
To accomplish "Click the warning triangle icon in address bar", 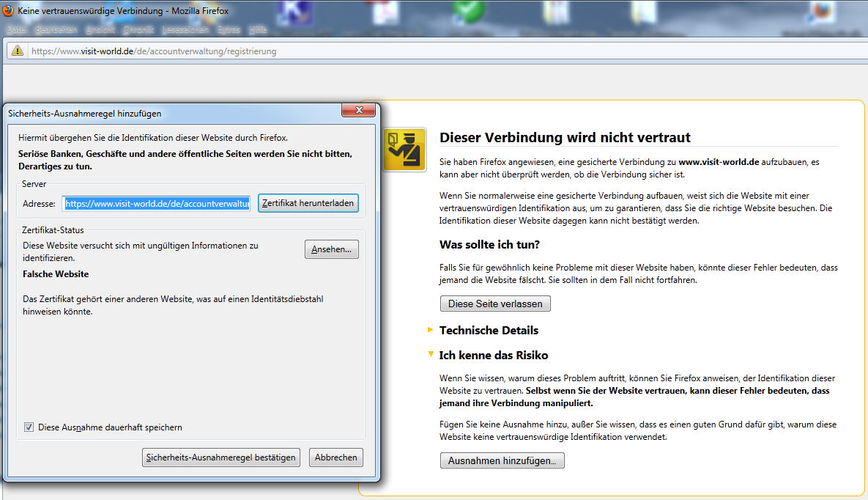I will 16,51.
